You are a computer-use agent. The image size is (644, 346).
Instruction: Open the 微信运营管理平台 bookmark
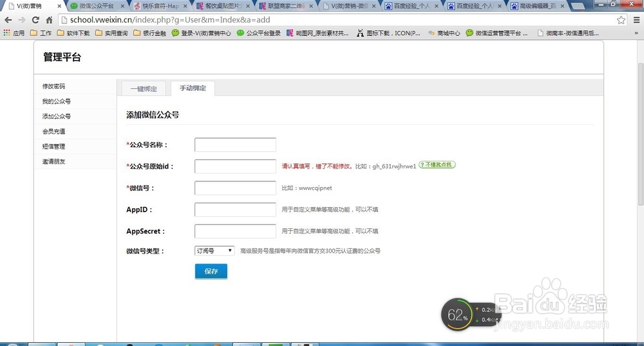497,33
